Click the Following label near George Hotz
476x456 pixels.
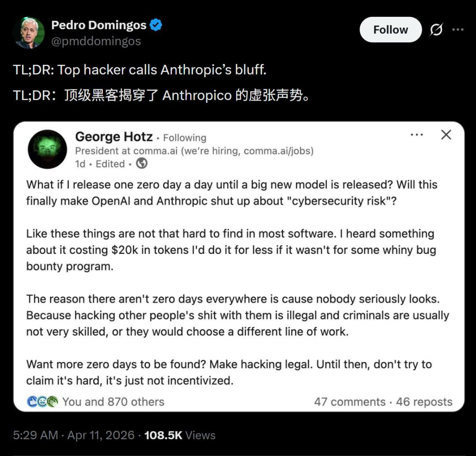click(185, 138)
